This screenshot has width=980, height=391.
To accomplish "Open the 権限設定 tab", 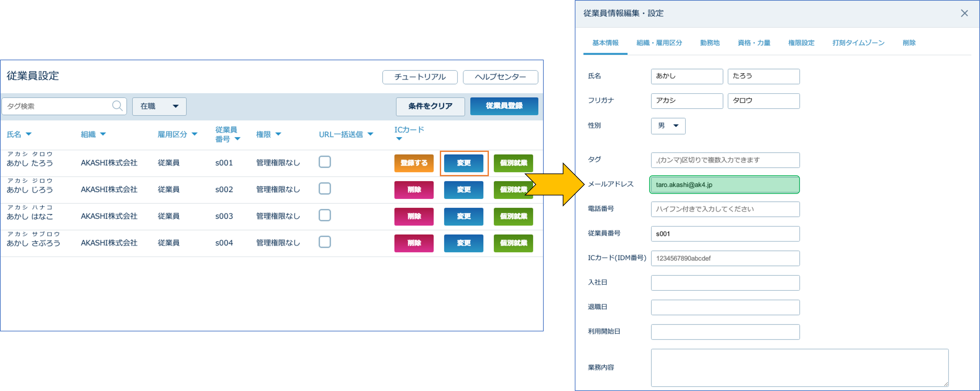I will (x=801, y=43).
